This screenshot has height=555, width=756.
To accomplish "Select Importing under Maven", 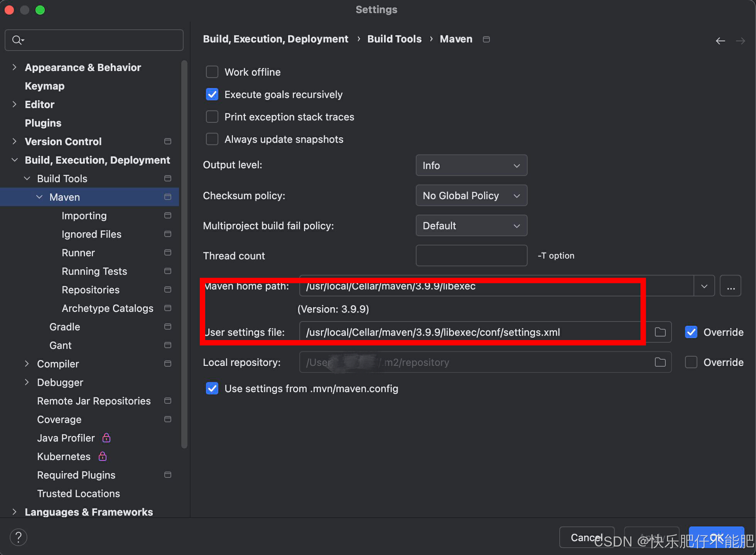I will tap(84, 216).
